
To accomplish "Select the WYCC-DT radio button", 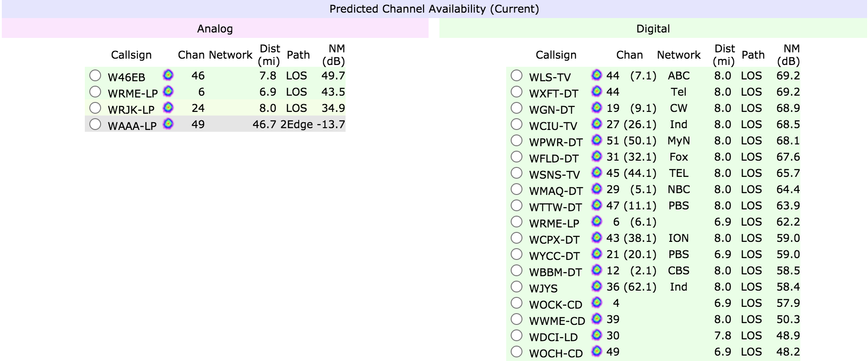I will pyautogui.click(x=517, y=254).
